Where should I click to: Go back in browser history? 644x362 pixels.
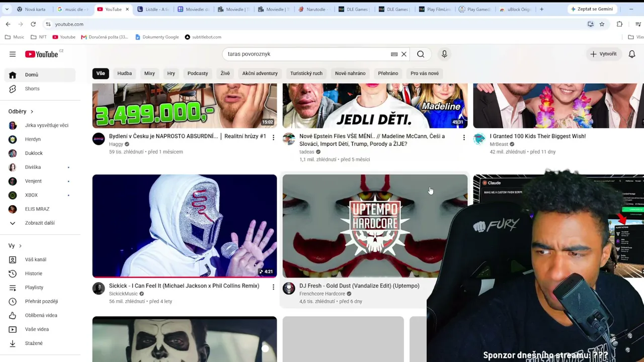click(8, 24)
